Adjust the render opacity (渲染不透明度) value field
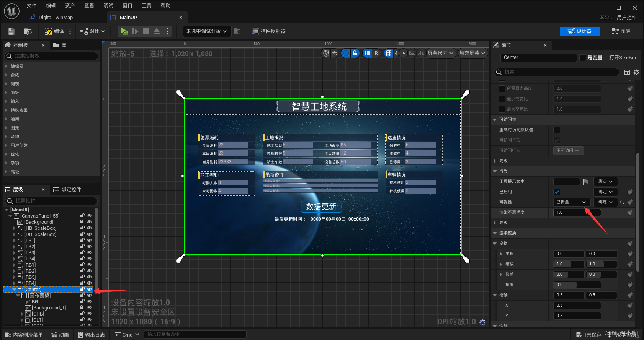 (x=577, y=213)
